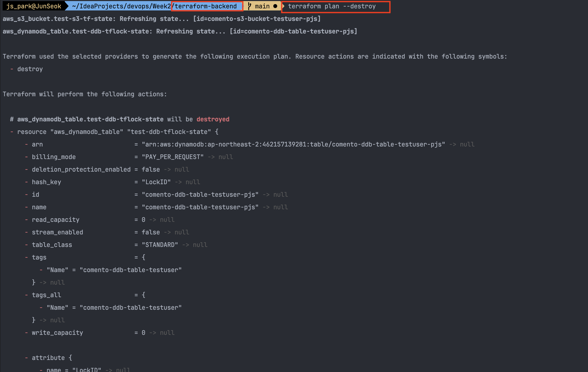The height and width of the screenshot is (372, 588).
Task: Click the hash symbol before aws_dynamodb_table comment
Action: tap(12, 119)
